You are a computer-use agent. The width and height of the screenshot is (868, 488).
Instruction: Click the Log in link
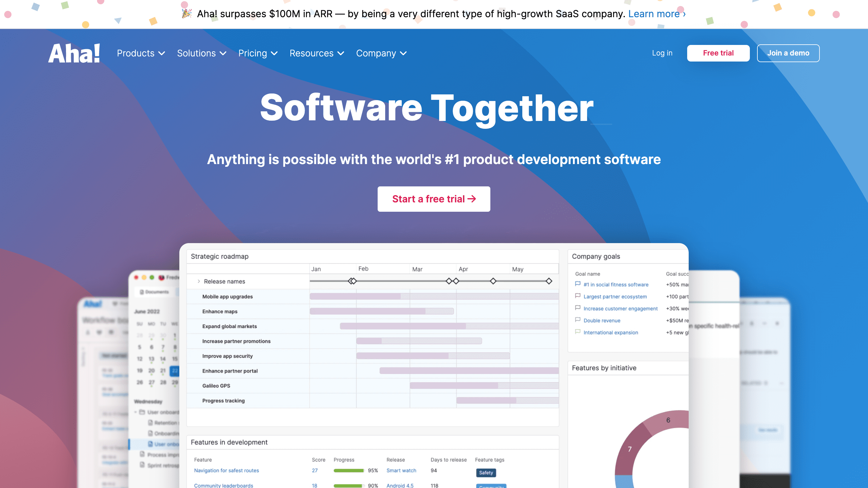(662, 53)
